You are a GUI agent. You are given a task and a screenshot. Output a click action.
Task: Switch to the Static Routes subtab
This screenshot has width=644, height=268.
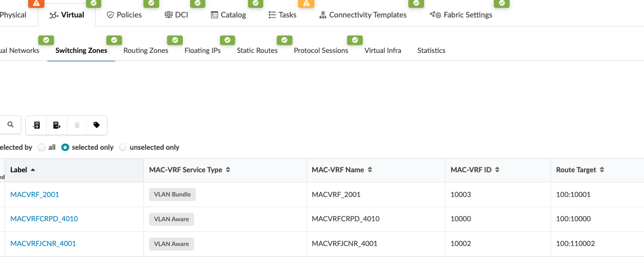point(257,51)
